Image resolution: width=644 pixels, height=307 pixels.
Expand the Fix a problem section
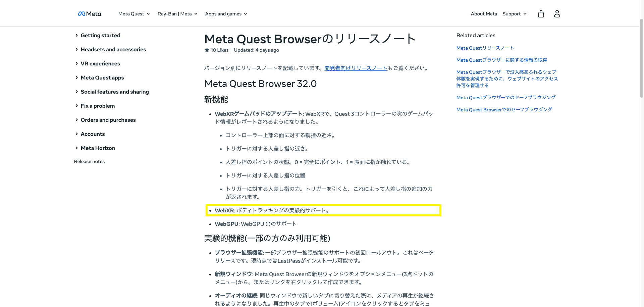pyautogui.click(x=95, y=106)
